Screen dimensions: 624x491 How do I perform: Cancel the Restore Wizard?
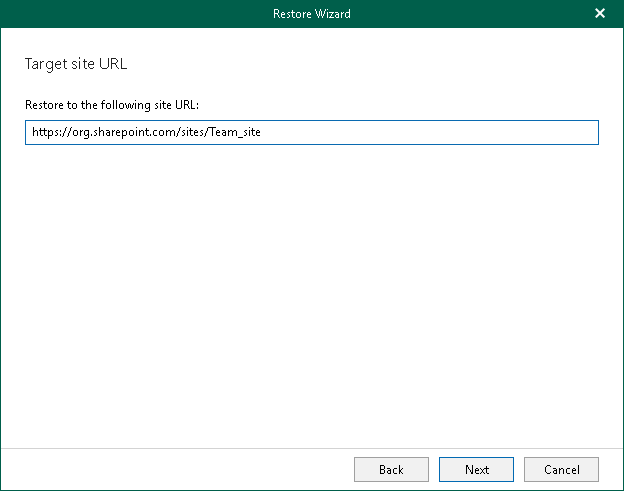562,469
